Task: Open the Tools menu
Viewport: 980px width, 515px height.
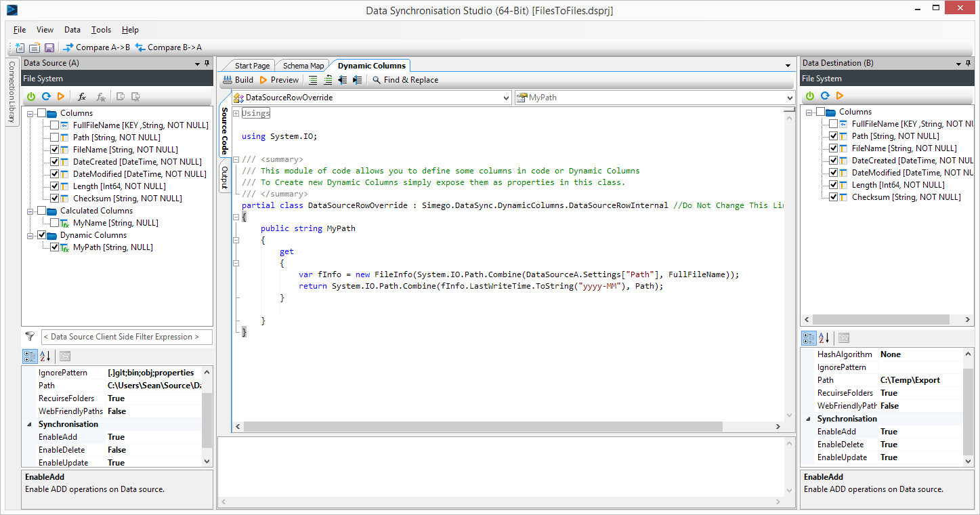Action: (x=101, y=30)
